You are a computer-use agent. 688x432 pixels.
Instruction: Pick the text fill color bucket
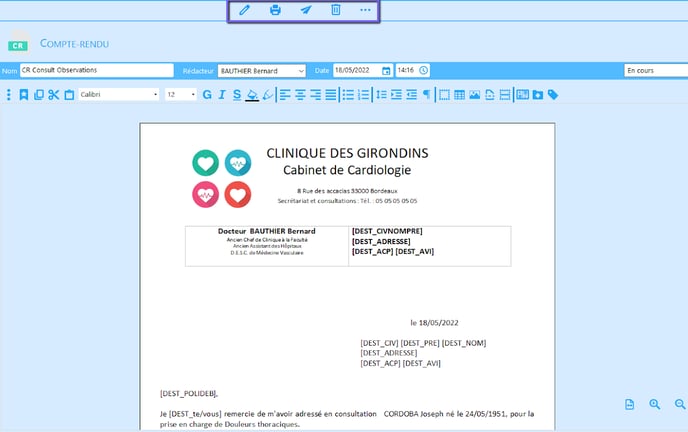(x=252, y=95)
